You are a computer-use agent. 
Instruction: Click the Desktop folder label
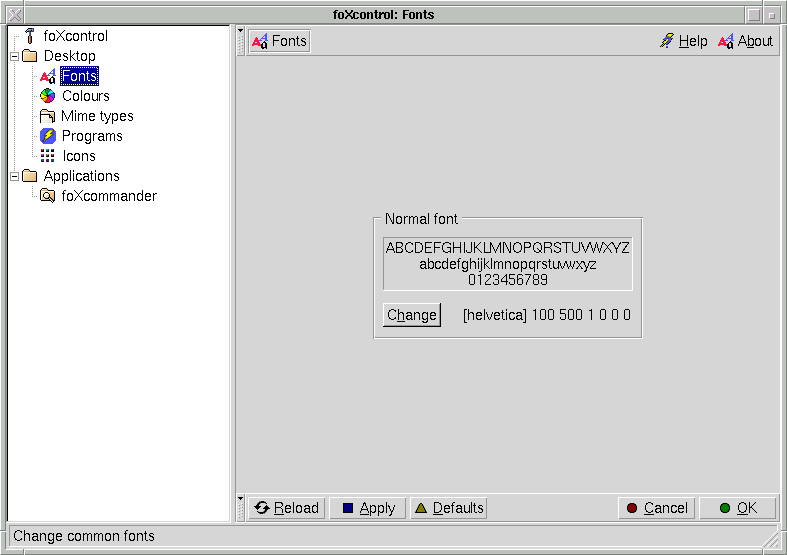point(70,56)
